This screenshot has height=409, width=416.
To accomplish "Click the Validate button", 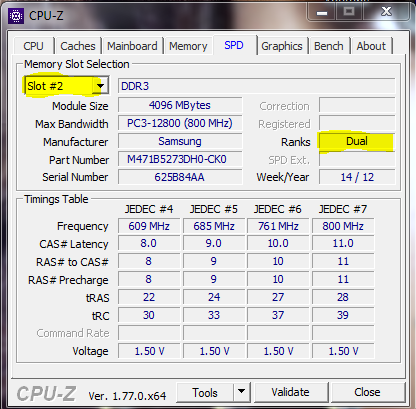I will [290, 392].
